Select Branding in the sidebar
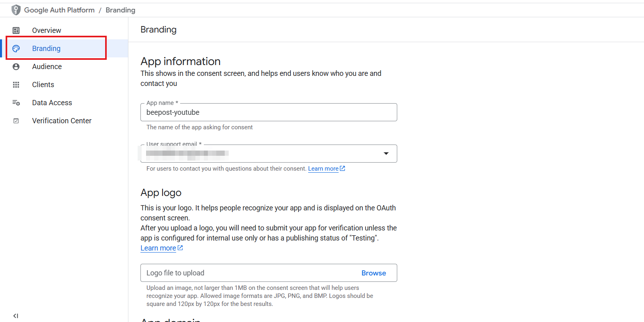This screenshot has width=644, height=322. tap(64, 49)
